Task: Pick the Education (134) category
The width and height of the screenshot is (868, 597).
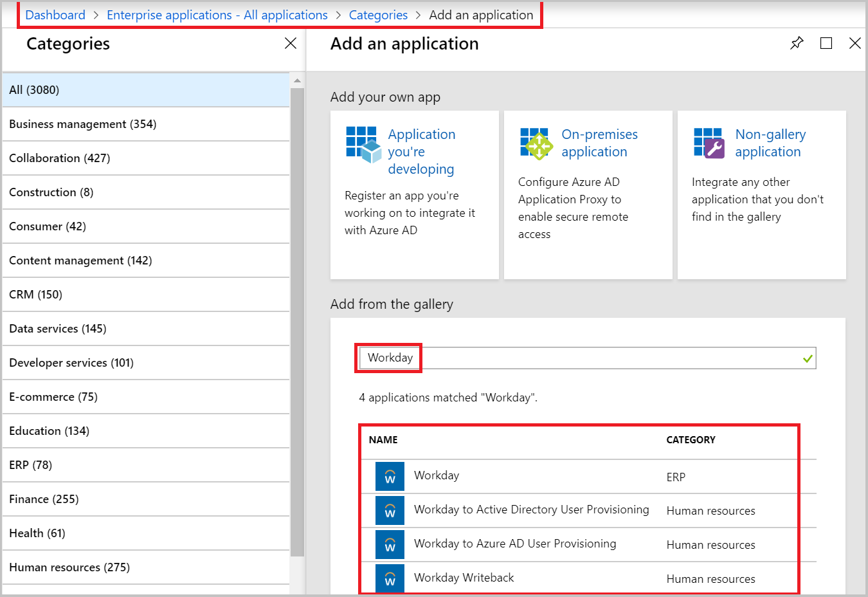Action: pyautogui.click(x=146, y=431)
